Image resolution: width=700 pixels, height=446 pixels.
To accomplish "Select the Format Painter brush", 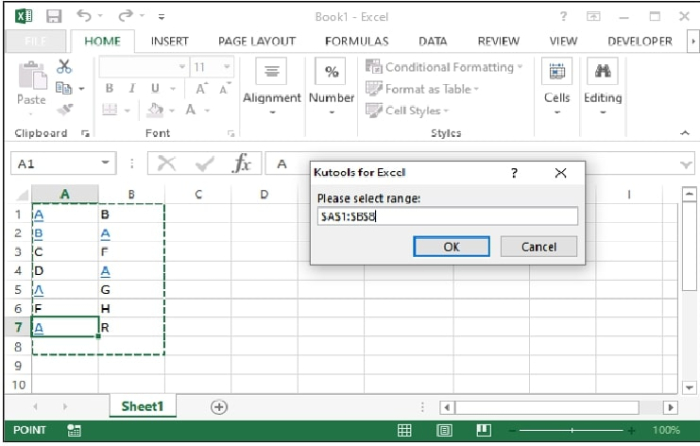I will pos(65,109).
